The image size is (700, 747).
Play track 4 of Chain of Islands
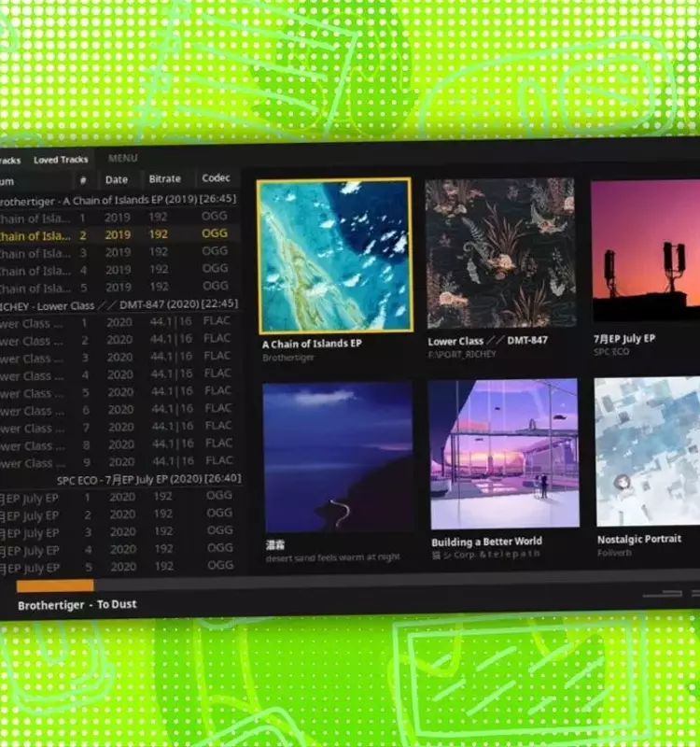[119, 270]
